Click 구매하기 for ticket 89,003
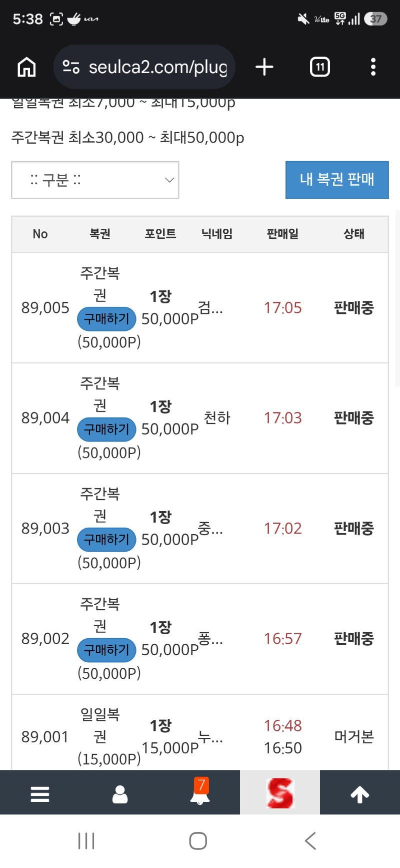Image resolution: width=400 pixels, height=868 pixels. (x=106, y=540)
